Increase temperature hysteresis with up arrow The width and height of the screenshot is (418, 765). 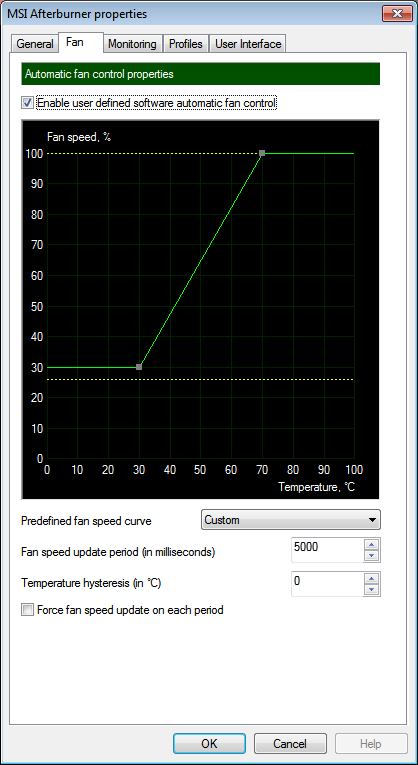pyautogui.click(x=372, y=579)
